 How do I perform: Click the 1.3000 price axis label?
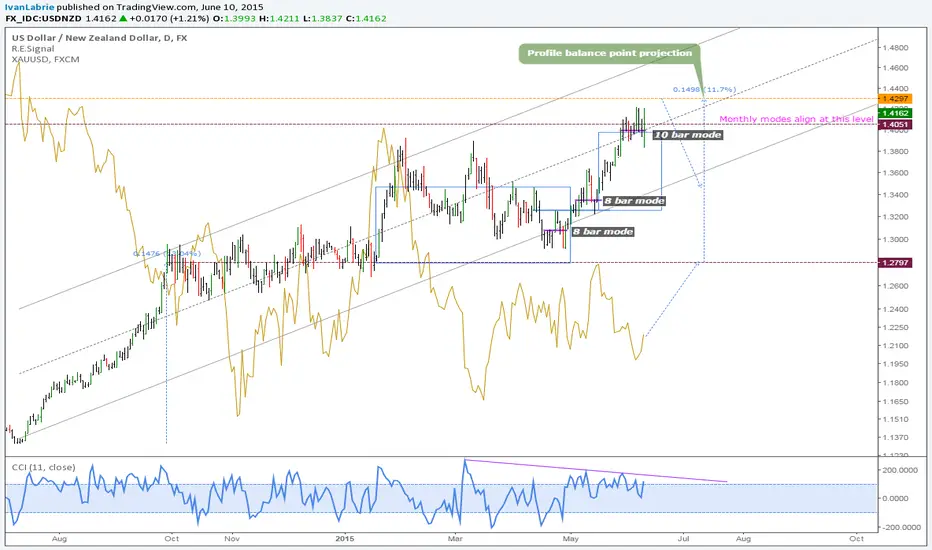pos(895,240)
